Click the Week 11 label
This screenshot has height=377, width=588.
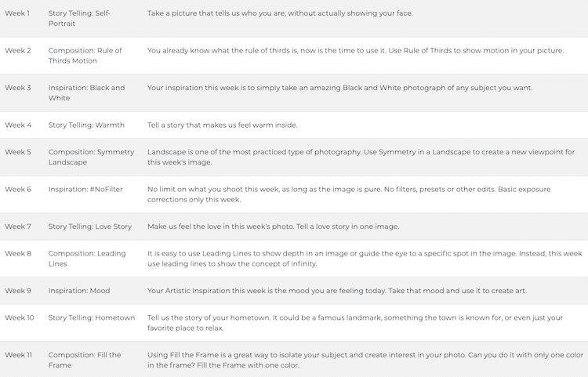(x=19, y=355)
